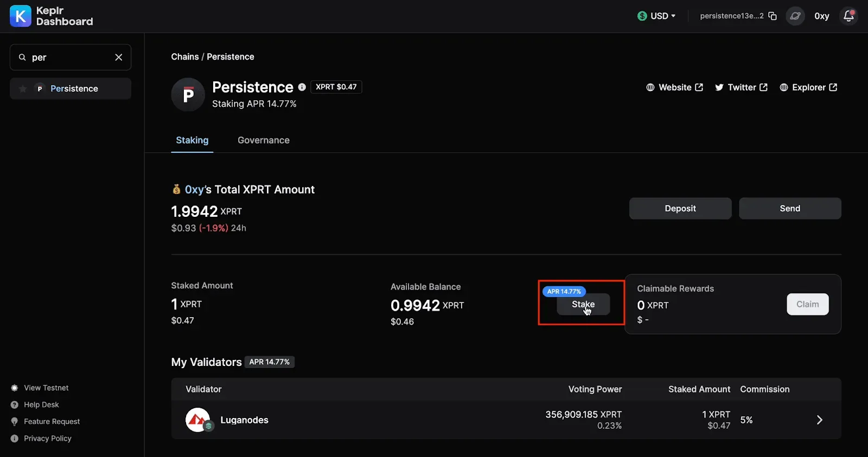Image resolution: width=868 pixels, height=457 pixels.
Task: Open the Privacy Policy link
Action: (x=48, y=439)
